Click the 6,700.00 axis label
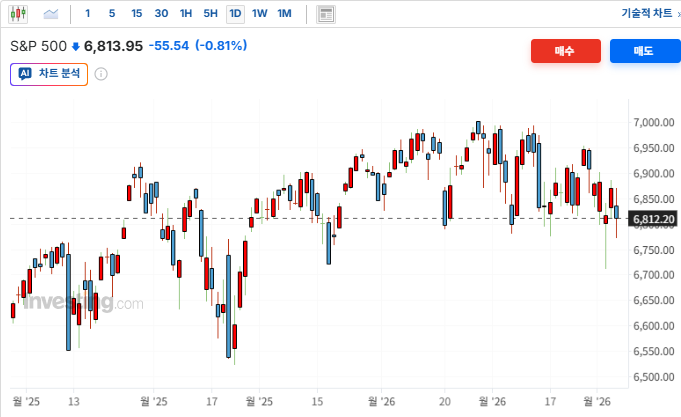681x417 pixels. coord(654,275)
